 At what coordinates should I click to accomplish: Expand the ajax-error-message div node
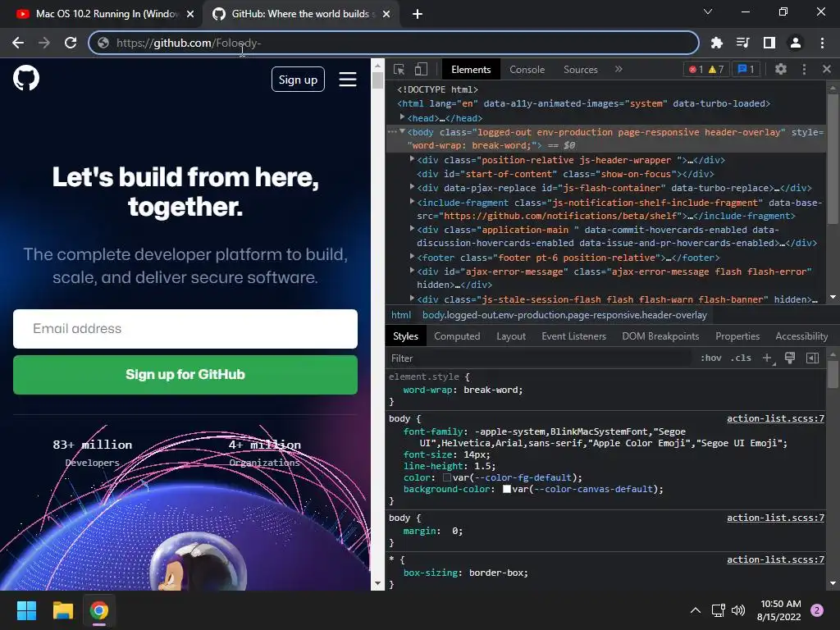tap(412, 271)
